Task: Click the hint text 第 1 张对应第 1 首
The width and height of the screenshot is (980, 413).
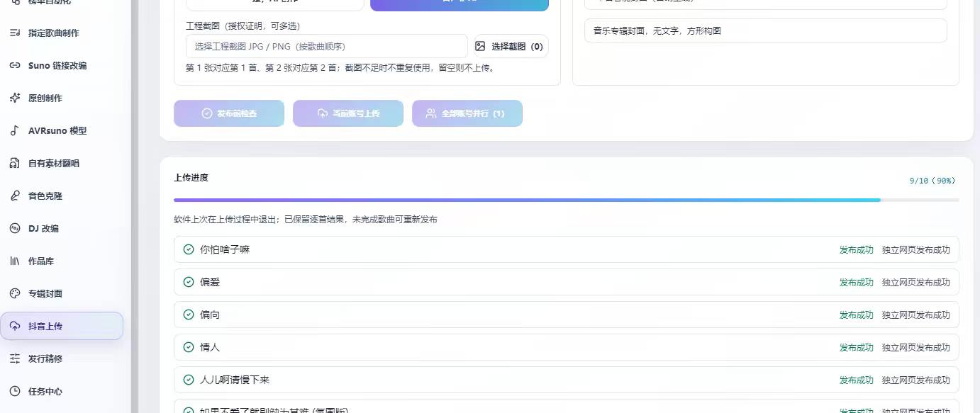Action: (340, 68)
